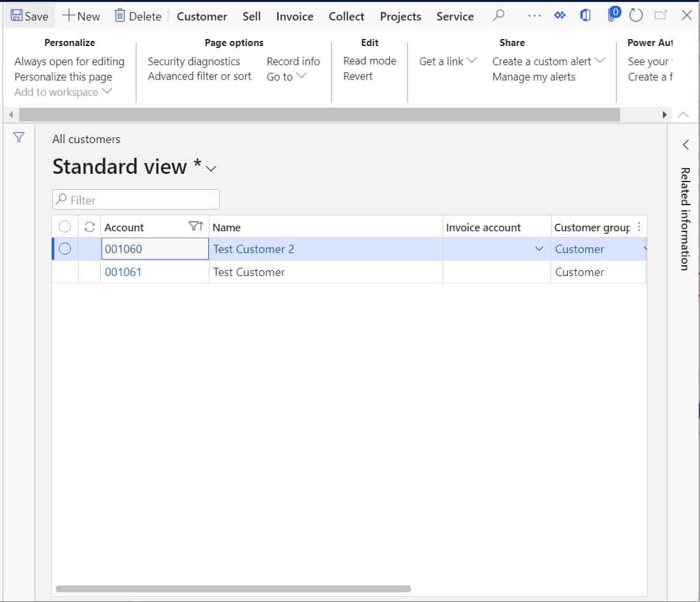This screenshot has width=700, height=602.
Task: Open customer account 001061 link
Action: pyautogui.click(x=123, y=272)
